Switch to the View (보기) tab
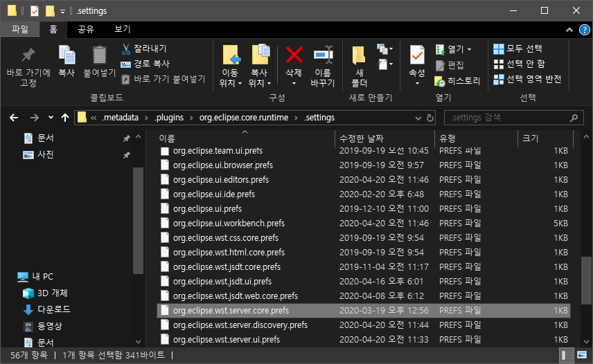The width and height of the screenshot is (593, 364). coord(122,30)
